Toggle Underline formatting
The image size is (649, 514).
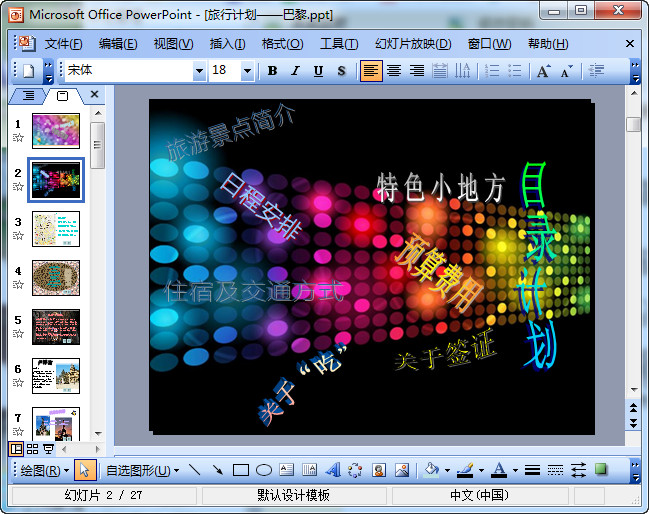(318, 71)
